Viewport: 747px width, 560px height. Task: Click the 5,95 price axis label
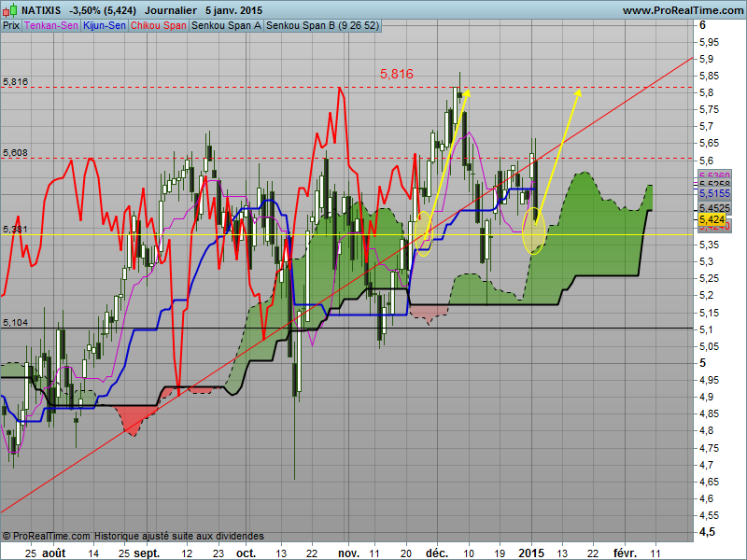709,42
